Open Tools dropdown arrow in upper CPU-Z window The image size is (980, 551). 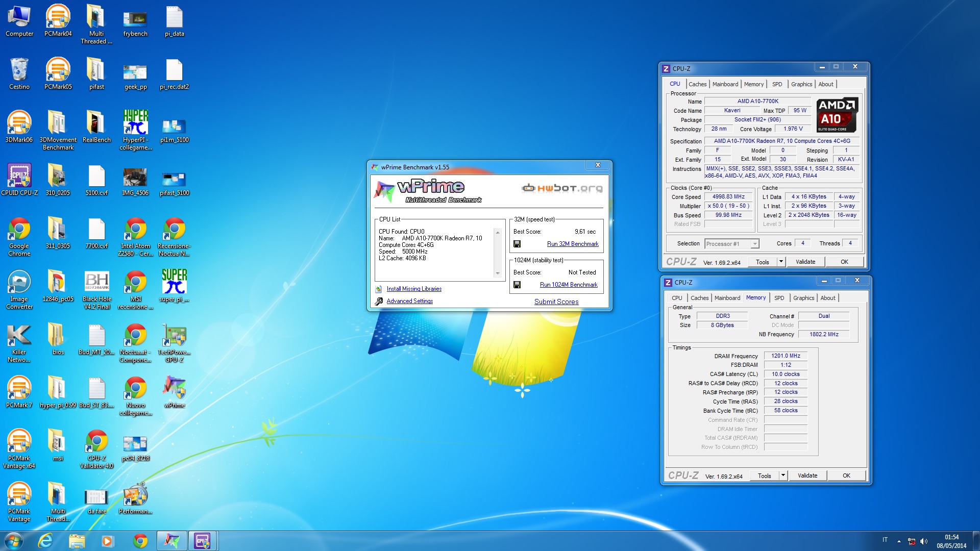coord(780,262)
